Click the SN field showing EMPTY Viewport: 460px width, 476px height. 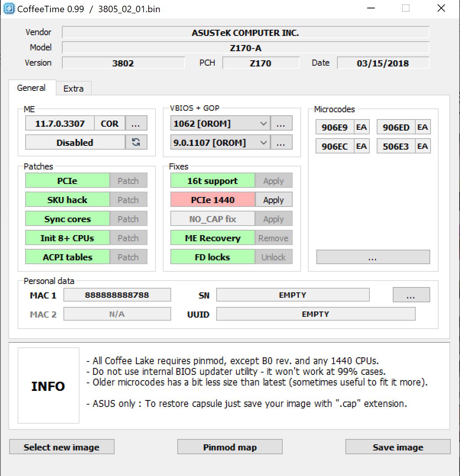tap(293, 295)
